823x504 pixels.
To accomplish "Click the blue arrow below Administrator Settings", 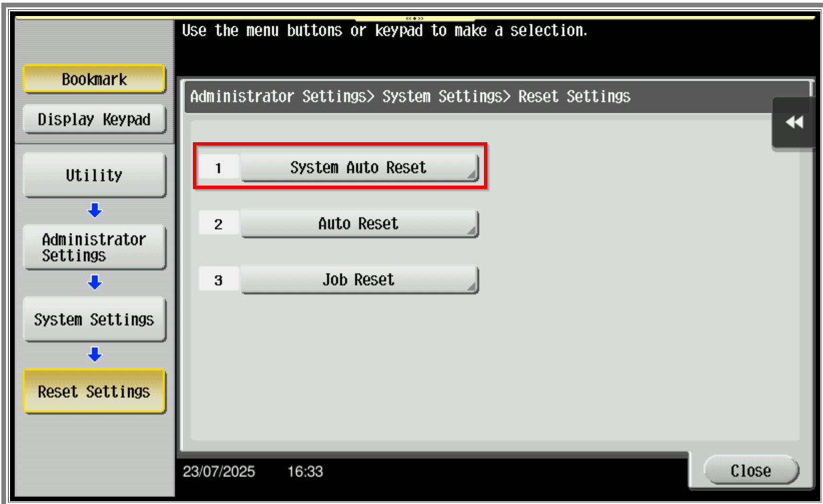I will coord(95,283).
